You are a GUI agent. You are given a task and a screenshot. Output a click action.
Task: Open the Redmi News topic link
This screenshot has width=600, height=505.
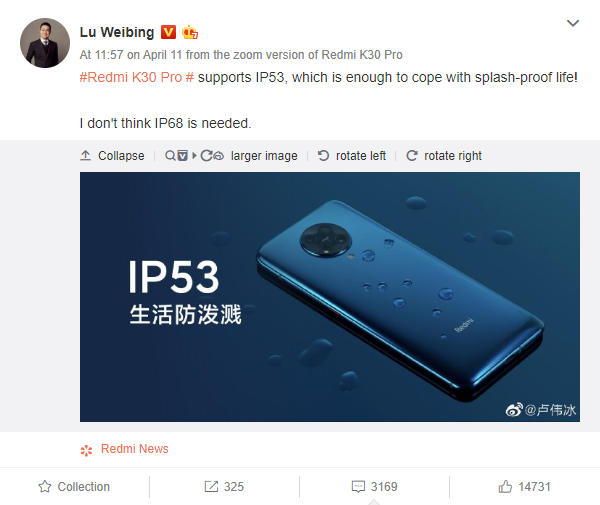(x=135, y=449)
